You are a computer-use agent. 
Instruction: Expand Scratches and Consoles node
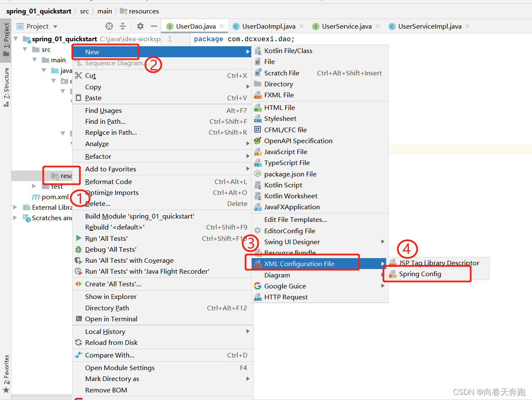point(16,218)
